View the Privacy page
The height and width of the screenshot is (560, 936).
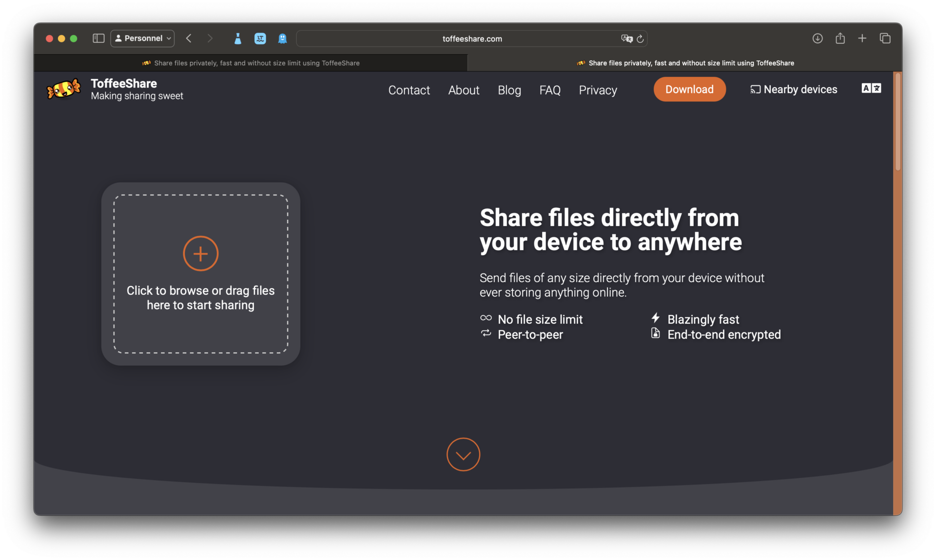coord(598,90)
